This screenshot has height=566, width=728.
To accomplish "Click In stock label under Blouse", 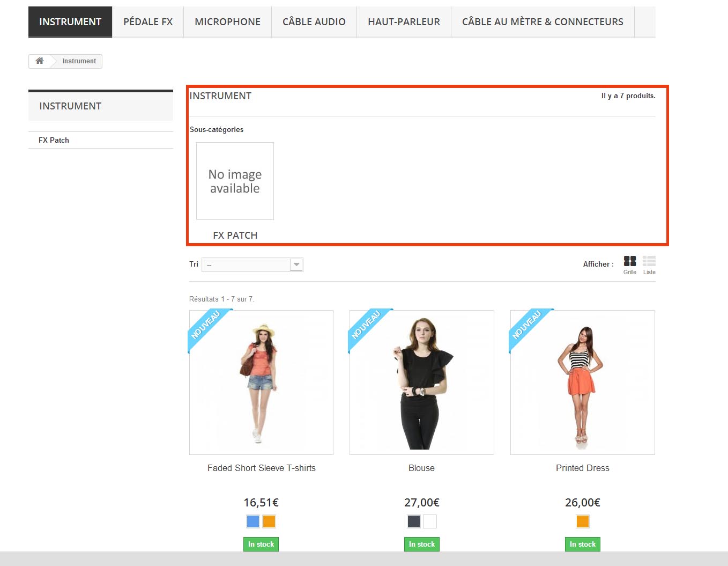I will (x=422, y=544).
